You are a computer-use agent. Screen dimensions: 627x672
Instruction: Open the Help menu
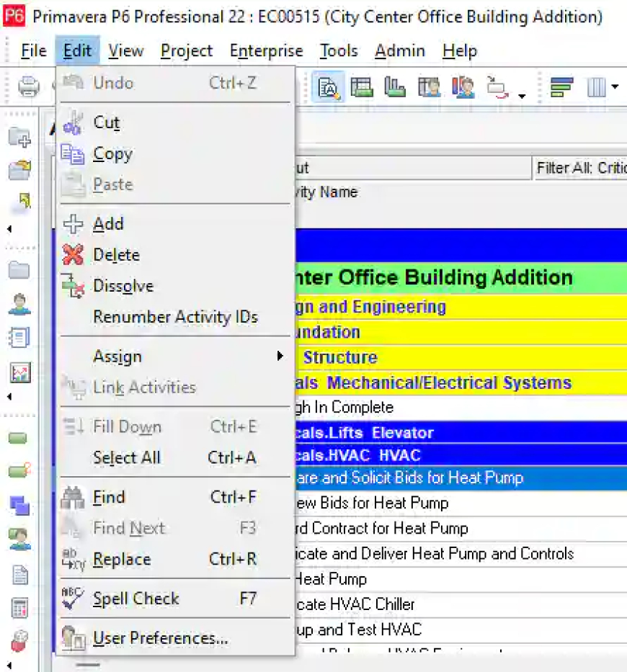(x=459, y=51)
